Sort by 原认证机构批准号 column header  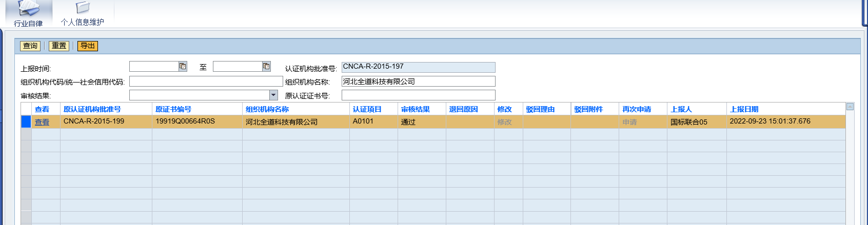pyautogui.click(x=92, y=109)
